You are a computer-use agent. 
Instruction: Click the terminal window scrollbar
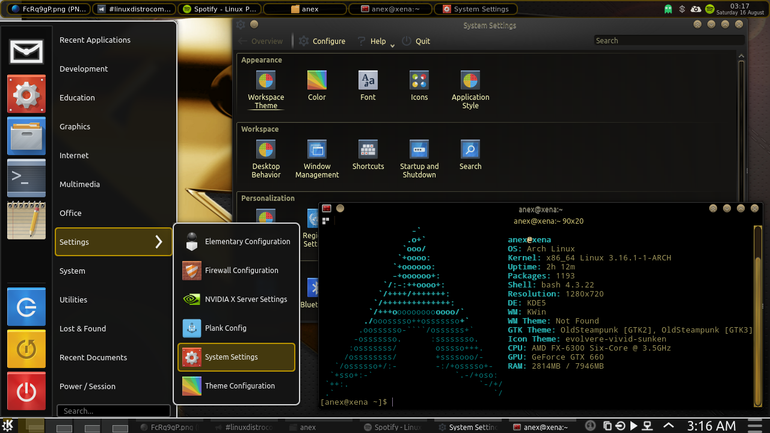click(758, 316)
